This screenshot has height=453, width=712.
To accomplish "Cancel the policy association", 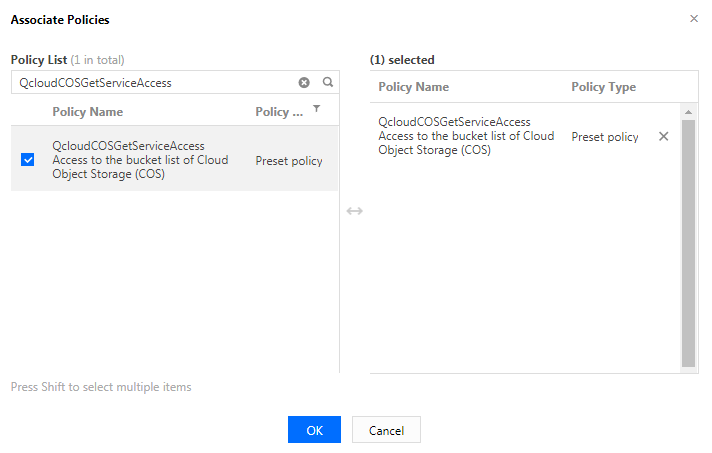I will pyautogui.click(x=386, y=429).
